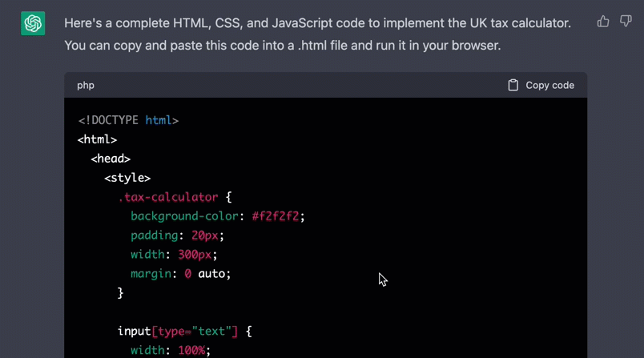Image resolution: width=644 pixels, height=358 pixels.
Task: Click the 'padding' property text
Action: pyautogui.click(x=155, y=235)
